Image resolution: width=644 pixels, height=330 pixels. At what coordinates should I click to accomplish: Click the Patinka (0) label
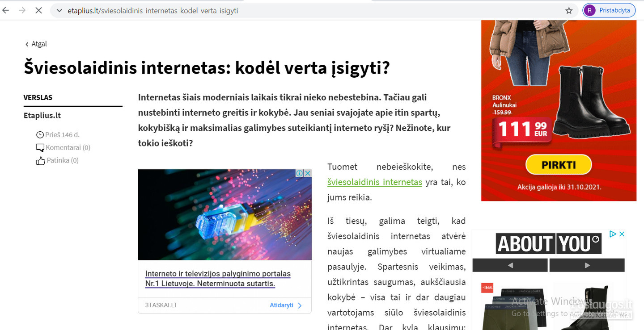tap(63, 160)
